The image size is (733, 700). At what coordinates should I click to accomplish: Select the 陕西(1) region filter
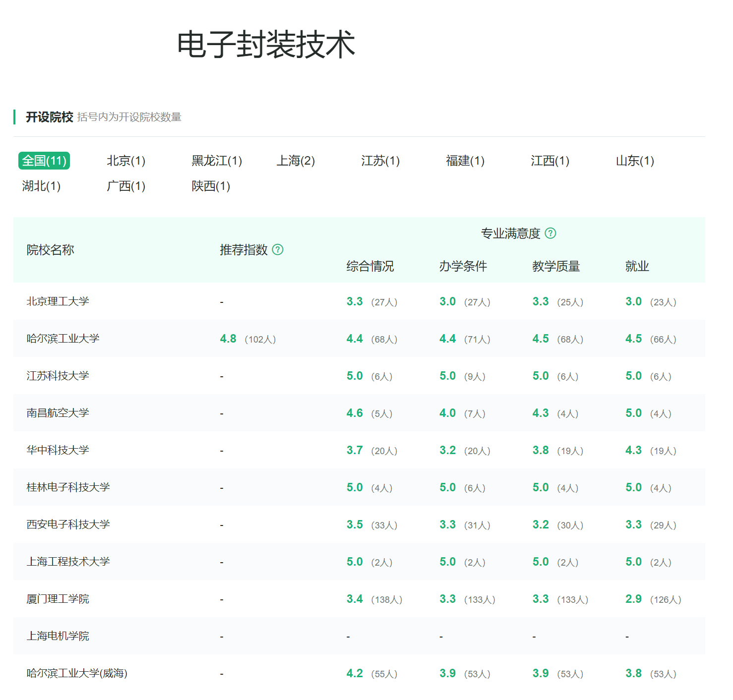click(x=210, y=186)
